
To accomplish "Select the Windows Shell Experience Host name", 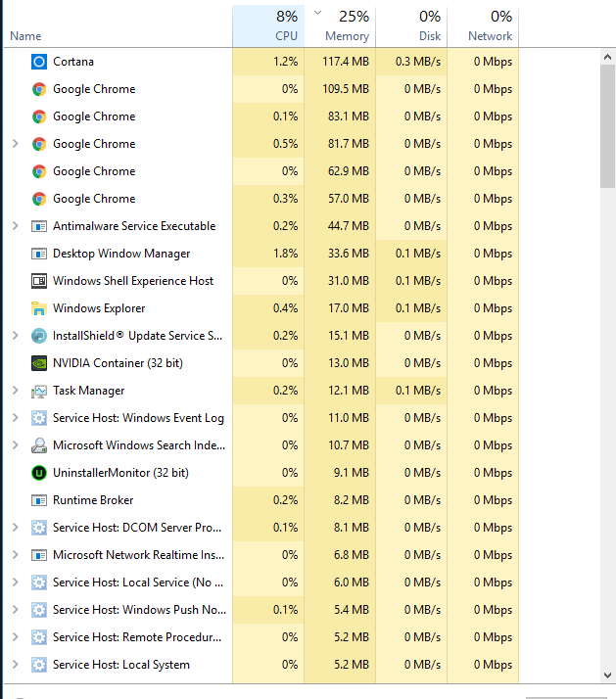I will pyautogui.click(x=133, y=281).
